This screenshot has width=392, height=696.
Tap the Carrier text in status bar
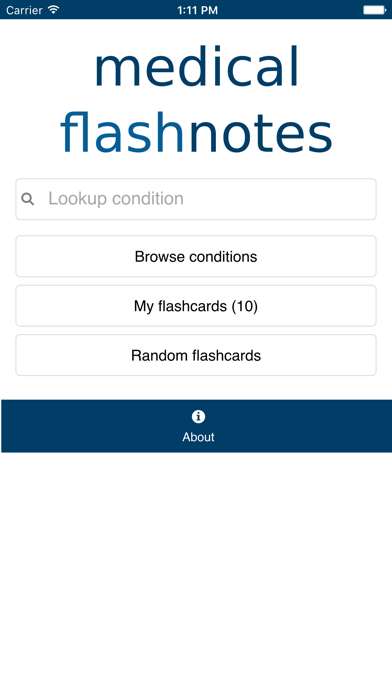tap(24, 10)
